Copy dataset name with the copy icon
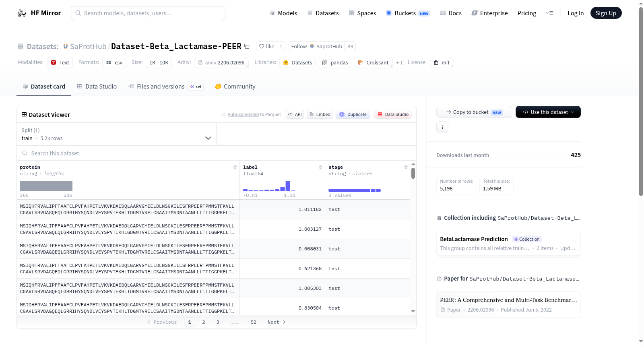This screenshot has width=644, height=345. click(247, 47)
